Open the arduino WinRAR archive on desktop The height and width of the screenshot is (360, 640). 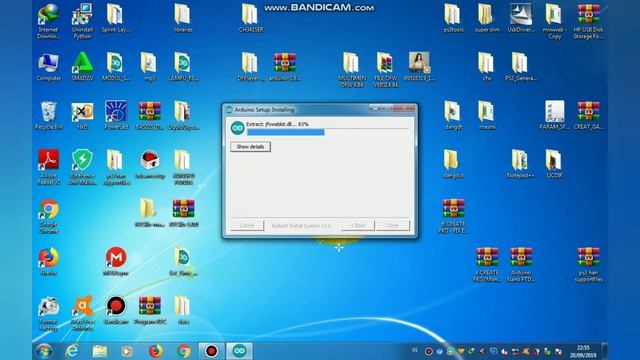pyautogui.click(x=284, y=67)
